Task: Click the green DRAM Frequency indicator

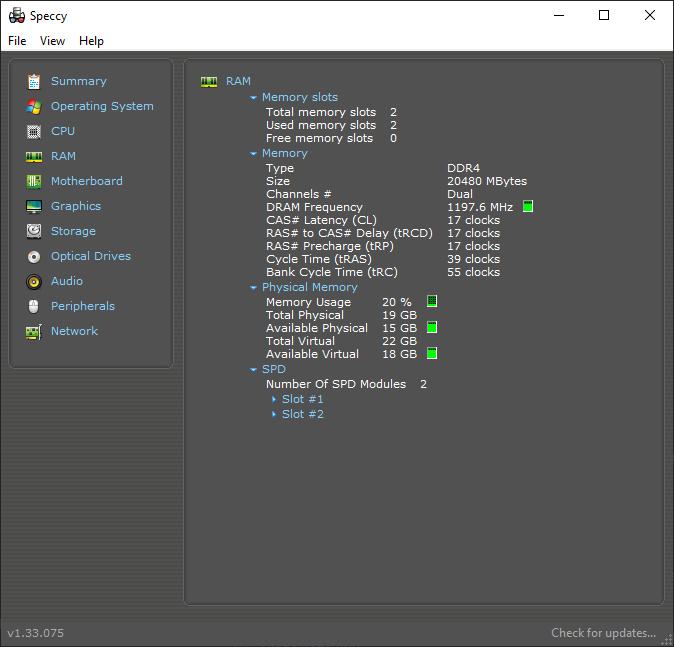Action: pos(528,207)
